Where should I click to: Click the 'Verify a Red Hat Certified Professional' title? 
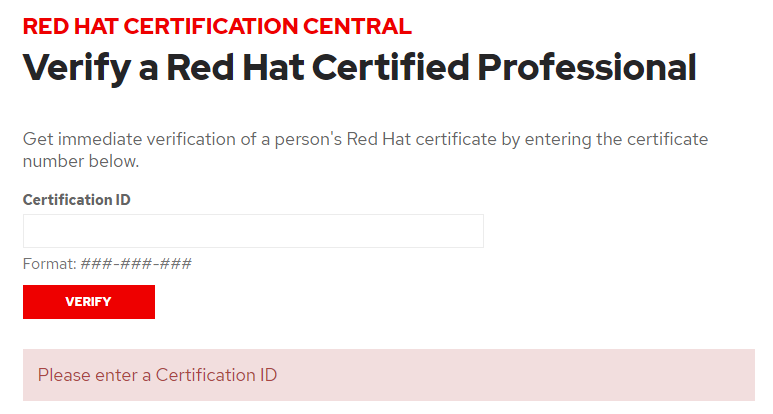tap(359, 68)
